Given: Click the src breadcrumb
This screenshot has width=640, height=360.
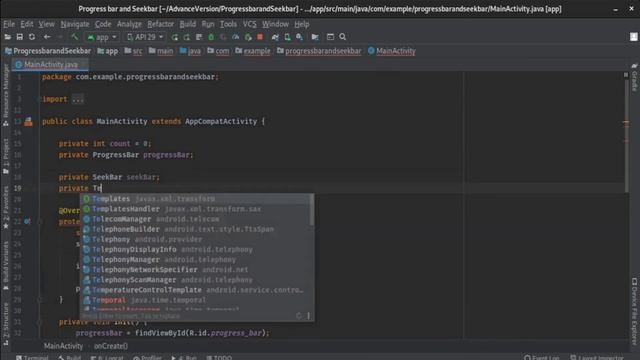Looking at the screenshot, I should coord(133,51).
